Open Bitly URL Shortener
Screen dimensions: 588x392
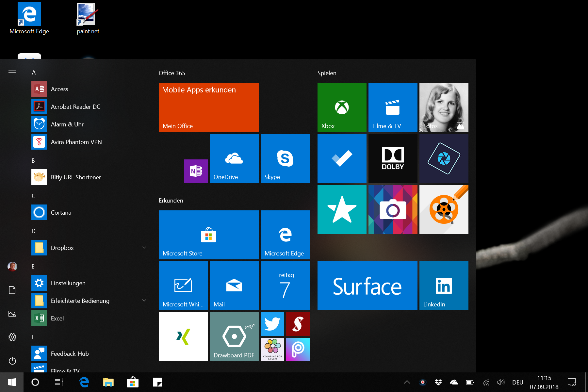pyautogui.click(x=89, y=177)
